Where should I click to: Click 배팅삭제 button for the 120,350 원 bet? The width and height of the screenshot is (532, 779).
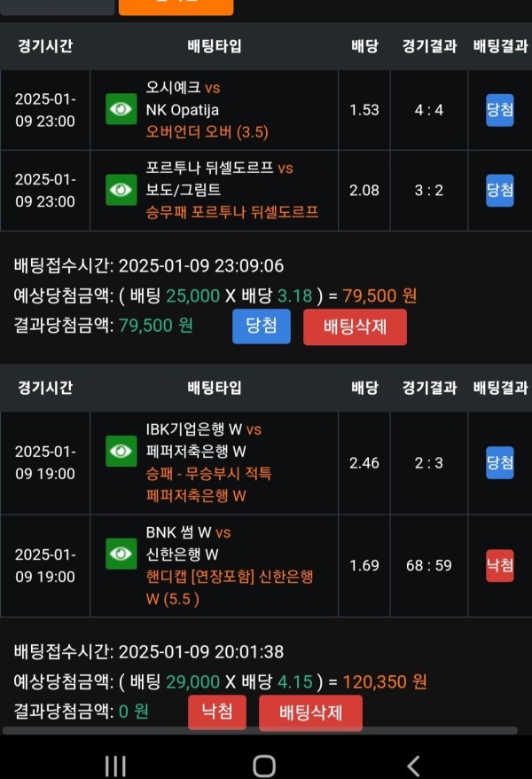coord(310,713)
